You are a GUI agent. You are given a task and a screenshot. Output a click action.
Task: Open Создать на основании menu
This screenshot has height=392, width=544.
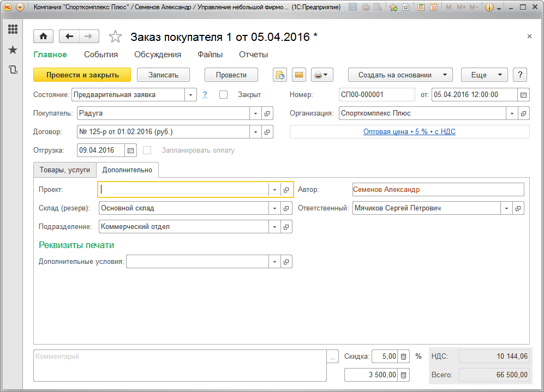[400, 75]
